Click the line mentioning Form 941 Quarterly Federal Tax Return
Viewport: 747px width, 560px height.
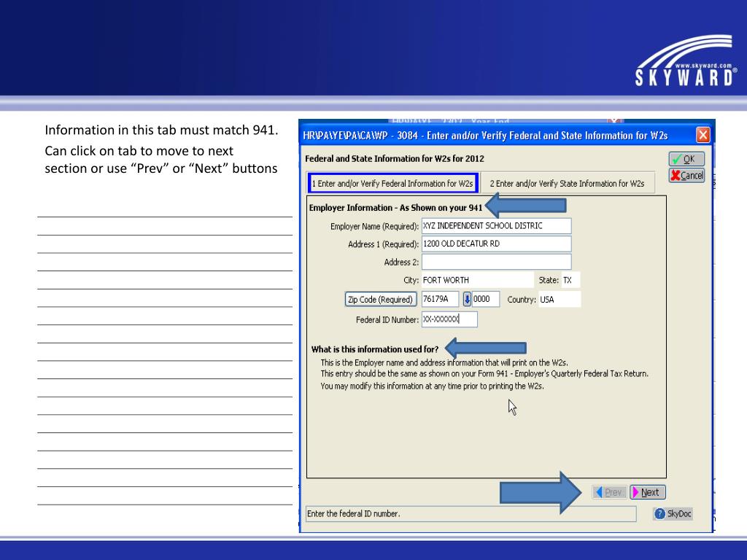(x=484, y=374)
